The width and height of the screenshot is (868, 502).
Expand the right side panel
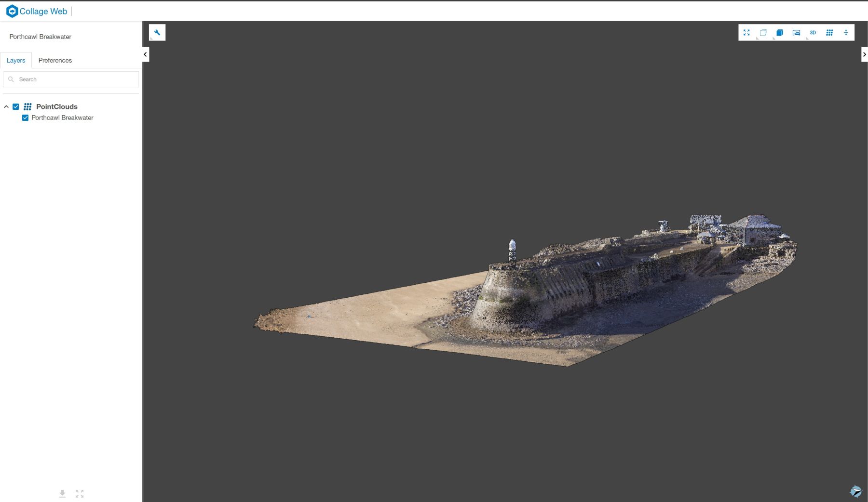[x=864, y=54]
